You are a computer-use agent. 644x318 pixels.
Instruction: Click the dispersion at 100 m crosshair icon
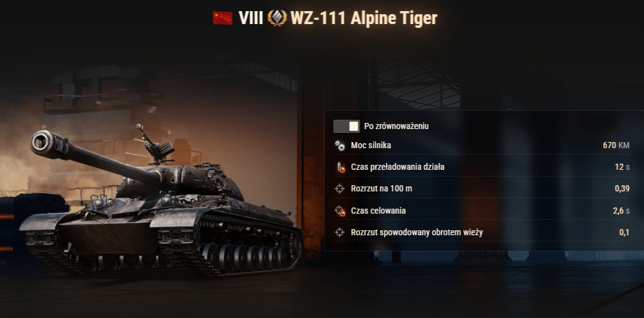pyautogui.click(x=339, y=189)
